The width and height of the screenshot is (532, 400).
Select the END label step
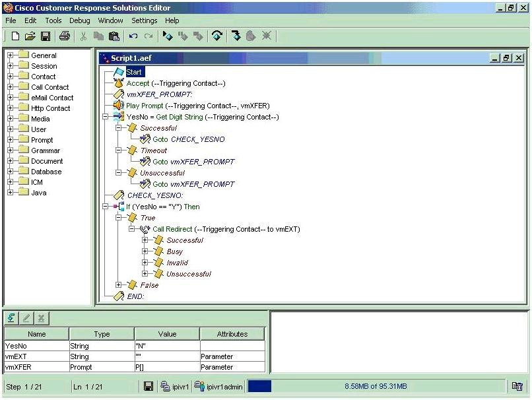[135, 296]
